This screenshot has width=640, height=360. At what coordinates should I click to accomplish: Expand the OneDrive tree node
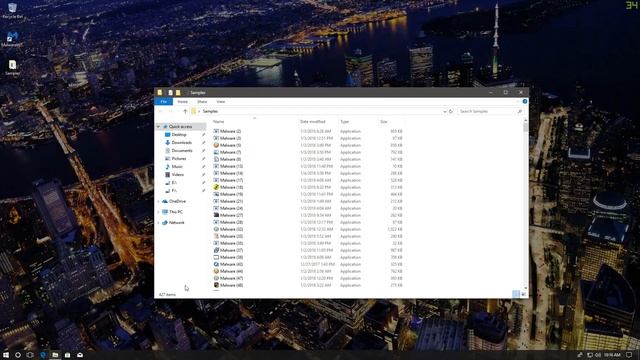tap(159, 201)
